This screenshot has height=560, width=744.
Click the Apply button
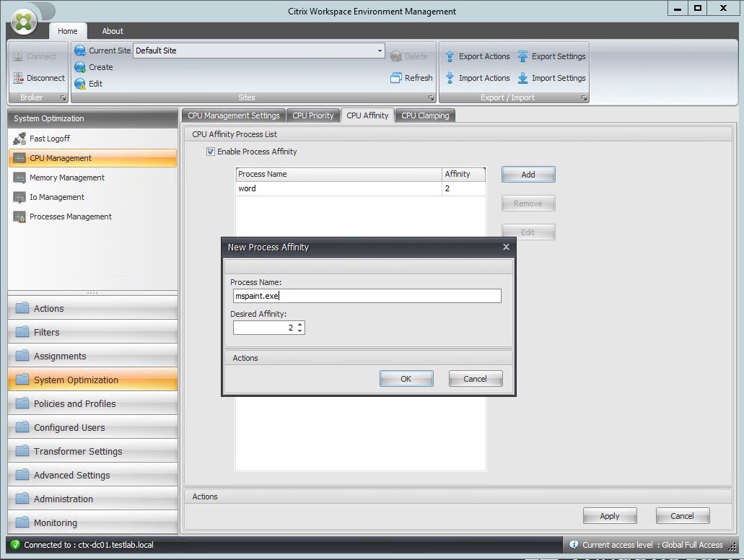610,516
